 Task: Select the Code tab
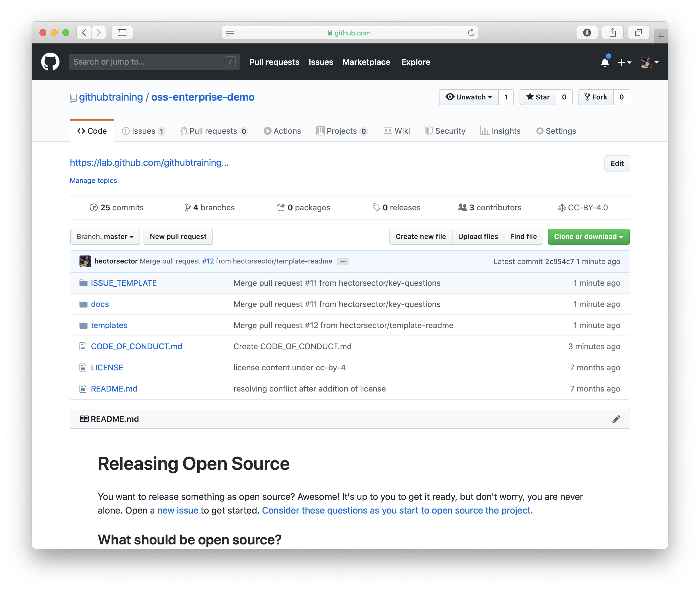(x=92, y=131)
